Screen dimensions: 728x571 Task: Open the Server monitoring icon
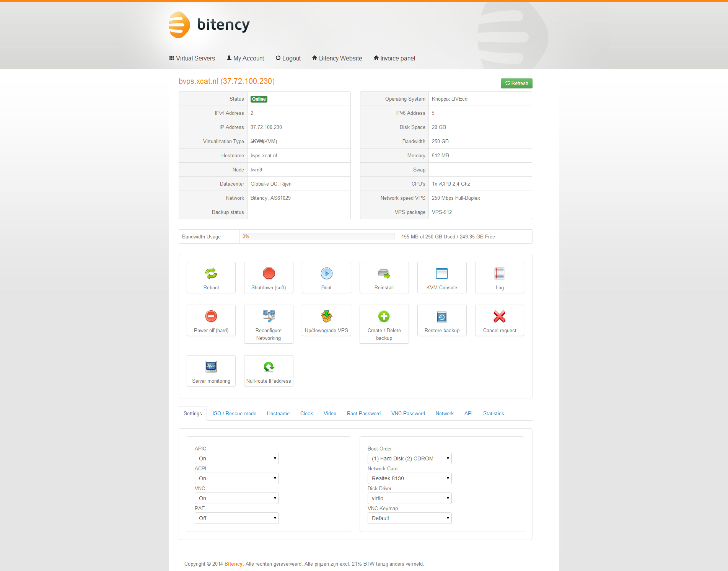211,367
